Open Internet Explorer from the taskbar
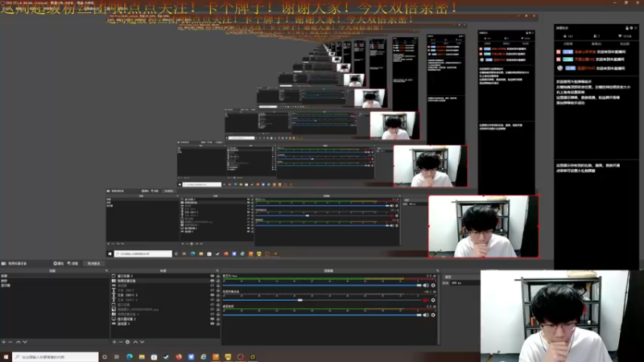644x362 pixels. click(204, 357)
